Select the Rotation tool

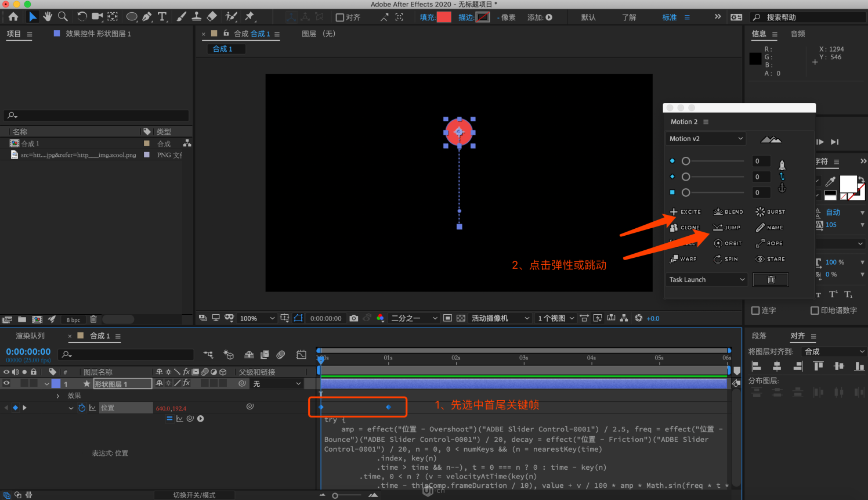(x=82, y=17)
